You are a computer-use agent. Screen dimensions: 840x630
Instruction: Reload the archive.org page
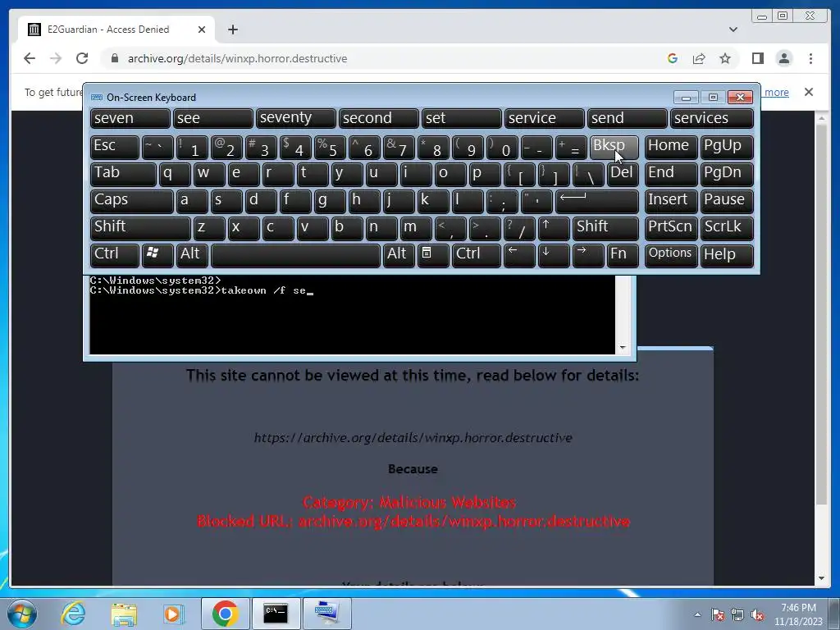pos(82,58)
